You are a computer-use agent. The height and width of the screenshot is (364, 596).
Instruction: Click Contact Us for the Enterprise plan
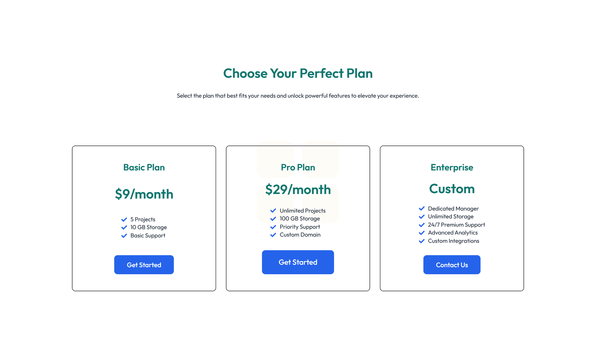452,265
